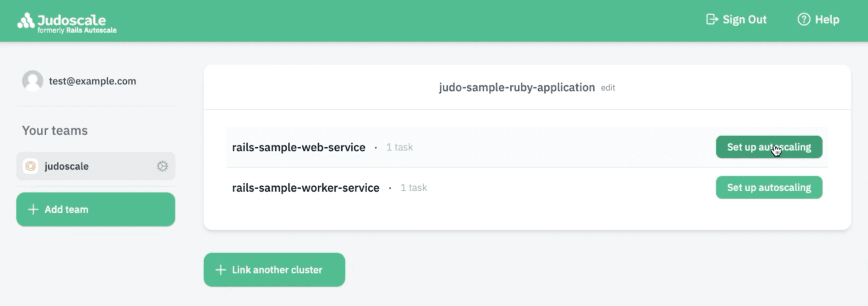Click the rails-sample-worker-service name

click(x=306, y=187)
